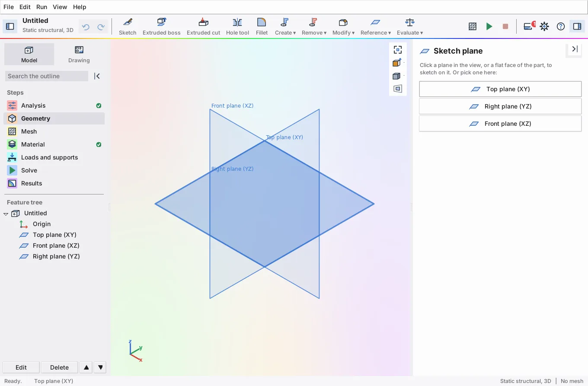Open the Reference dropdown menu
588x386 pixels.
[376, 26]
